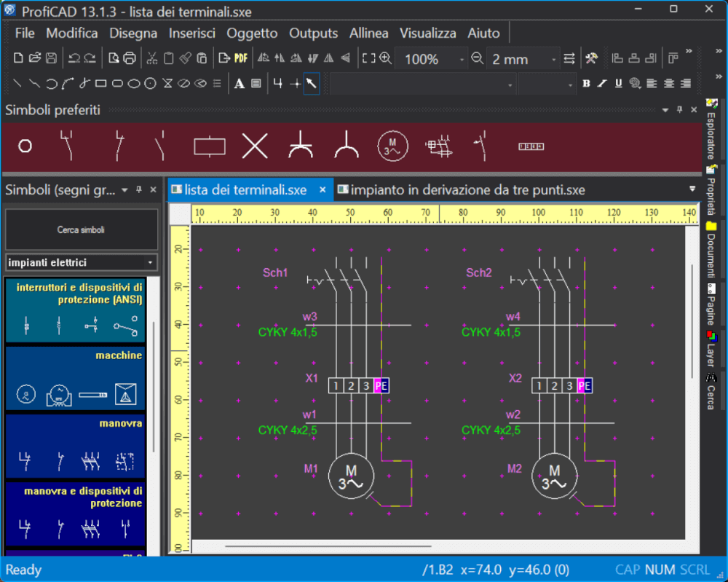
Task: Open the Visualizza menu
Action: click(x=427, y=33)
